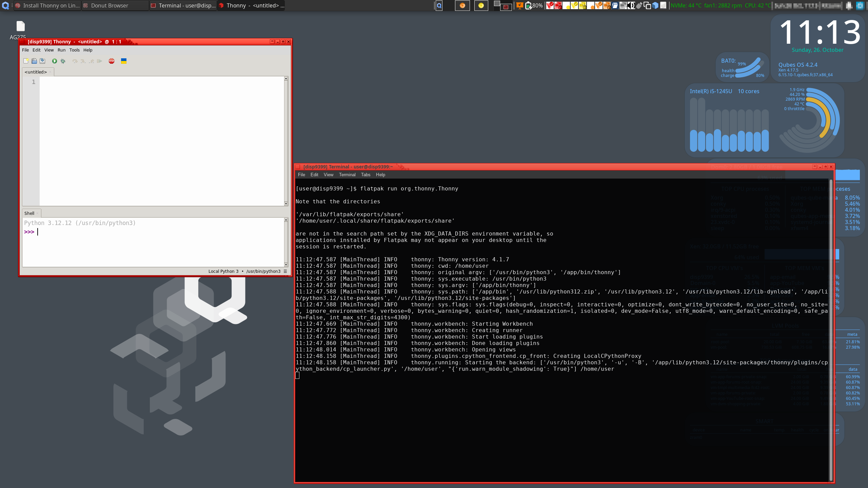Open the interpreter selector menu in Thonny status bar

(285, 271)
